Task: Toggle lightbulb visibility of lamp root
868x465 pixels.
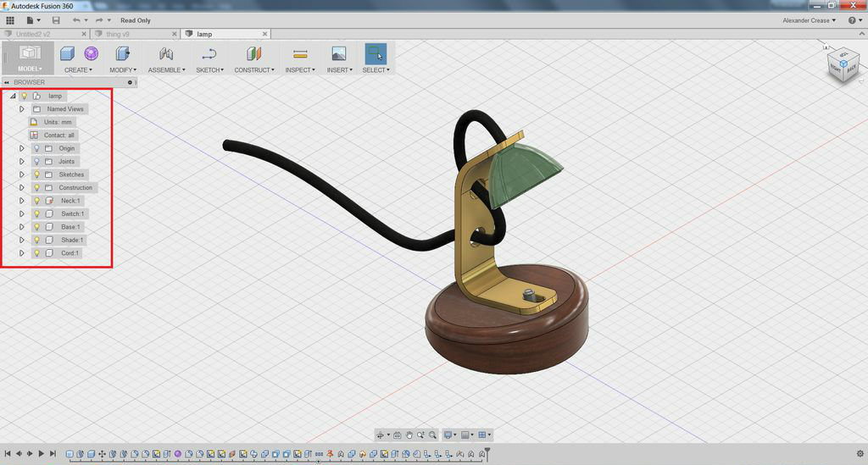Action: point(25,96)
